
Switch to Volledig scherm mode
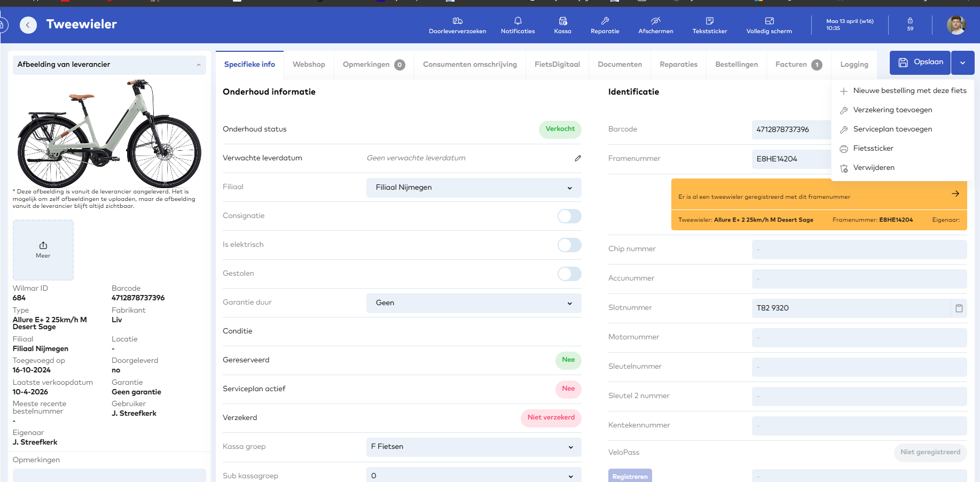pyautogui.click(x=769, y=25)
